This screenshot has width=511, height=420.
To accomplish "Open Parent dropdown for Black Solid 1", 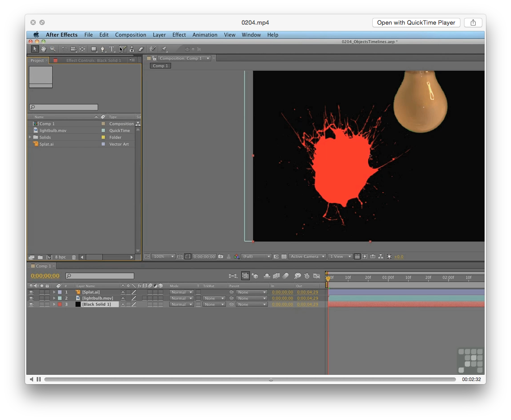I will point(251,304).
